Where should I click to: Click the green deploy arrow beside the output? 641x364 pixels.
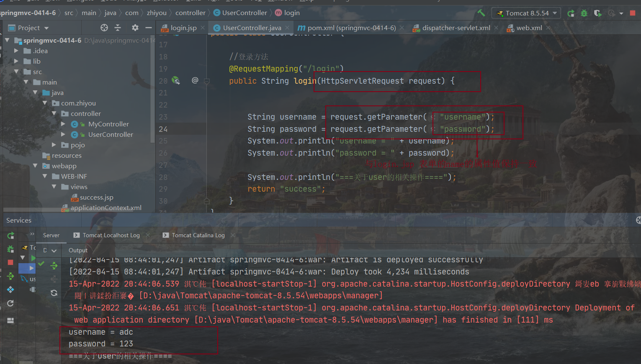pyautogui.click(x=54, y=265)
